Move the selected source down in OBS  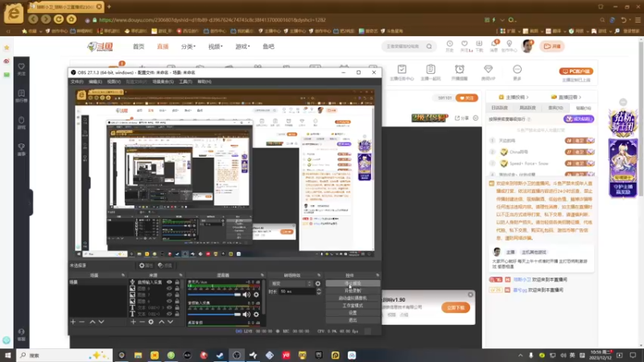[170, 323]
